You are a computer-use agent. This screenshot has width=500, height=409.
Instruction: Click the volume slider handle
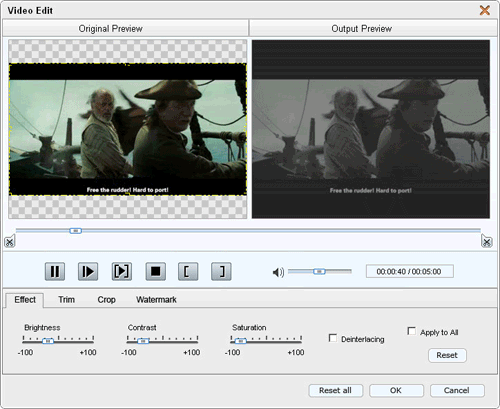[319, 271]
